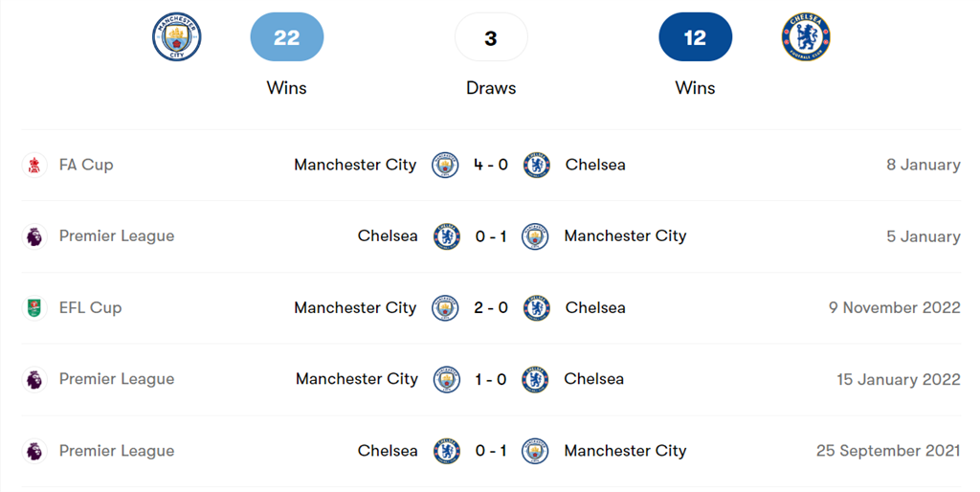Open the FA Cup competition link
Viewport: 980px width, 492px height.
click(x=86, y=165)
